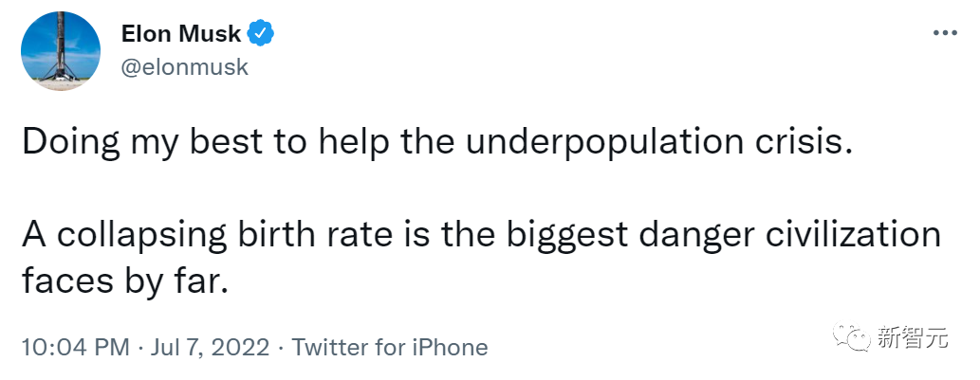Click the Jul 7, 2022 date
The height and width of the screenshot is (380, 980).
(206, 347)
